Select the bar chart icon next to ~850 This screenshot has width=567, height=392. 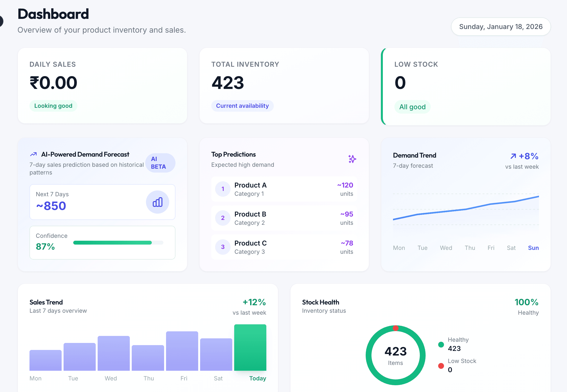click(x=157, y=202)
